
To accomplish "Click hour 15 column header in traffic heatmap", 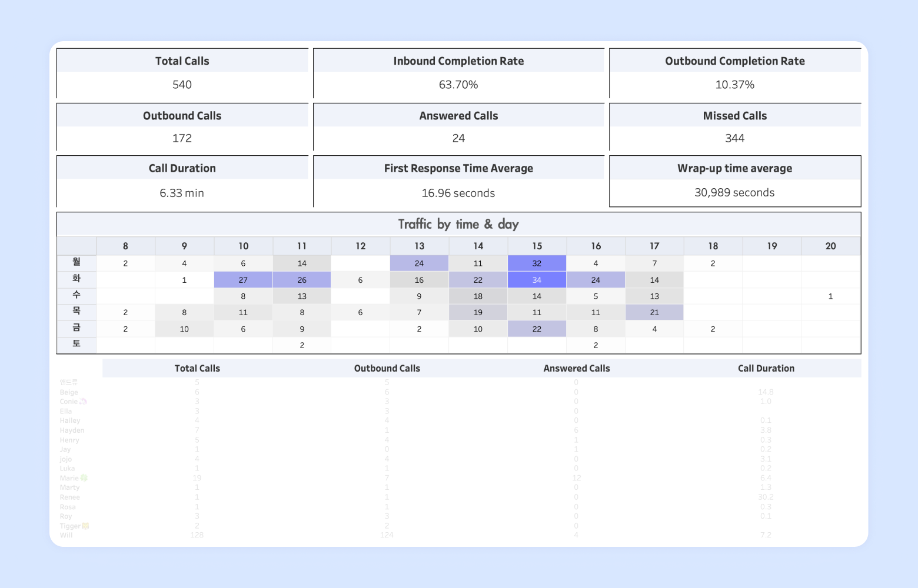I will (x=537, y=246).
